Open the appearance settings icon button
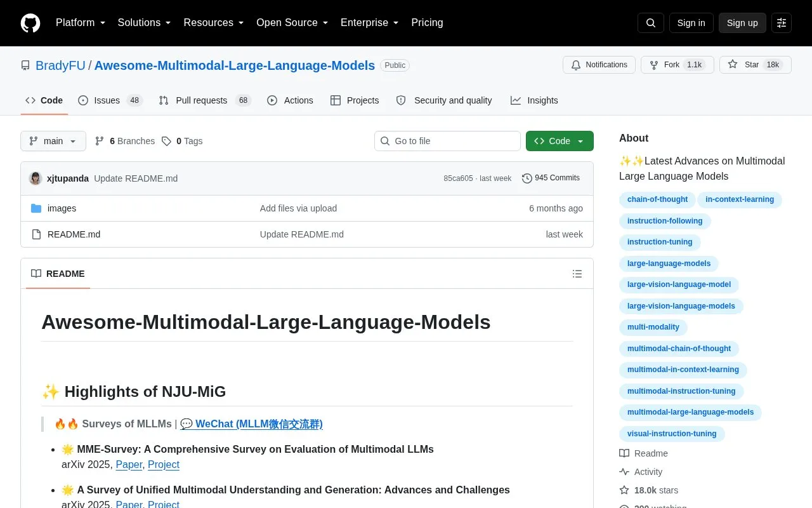Screen dimensions: 812x508 tap(782, 23)
